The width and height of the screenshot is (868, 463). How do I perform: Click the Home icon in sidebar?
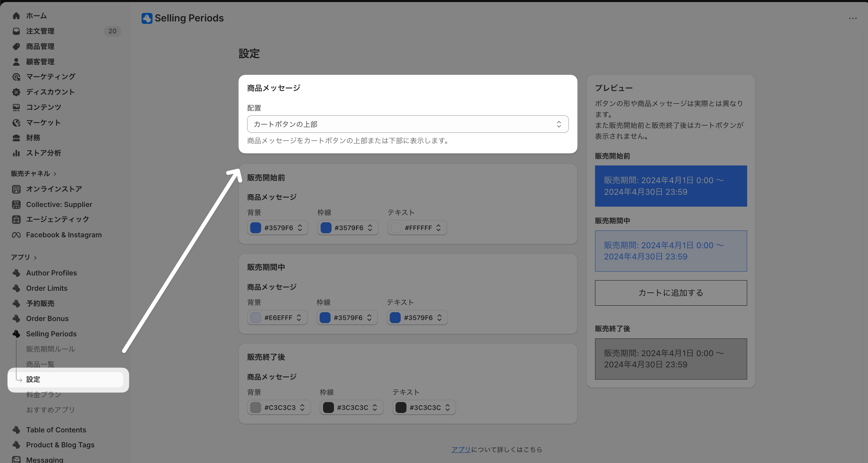[16, 16]
